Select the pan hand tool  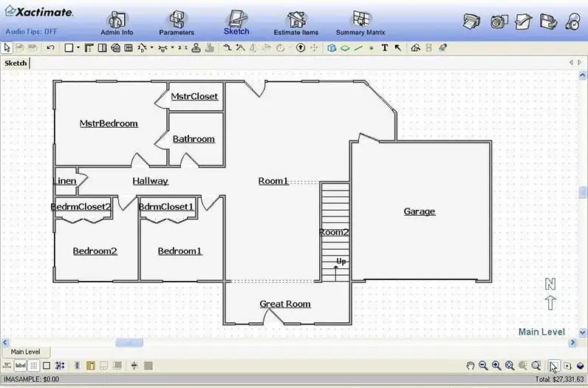click(x=471, y=366)
